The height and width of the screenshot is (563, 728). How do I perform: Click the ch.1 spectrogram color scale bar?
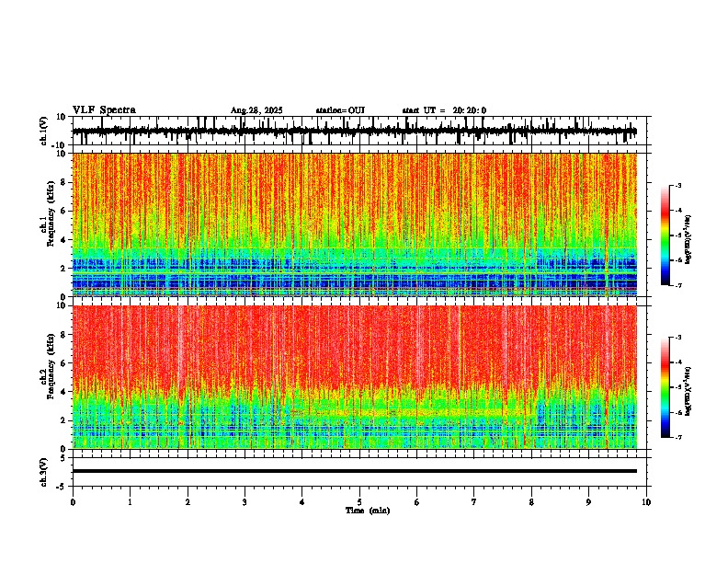[x=665, y=236]
